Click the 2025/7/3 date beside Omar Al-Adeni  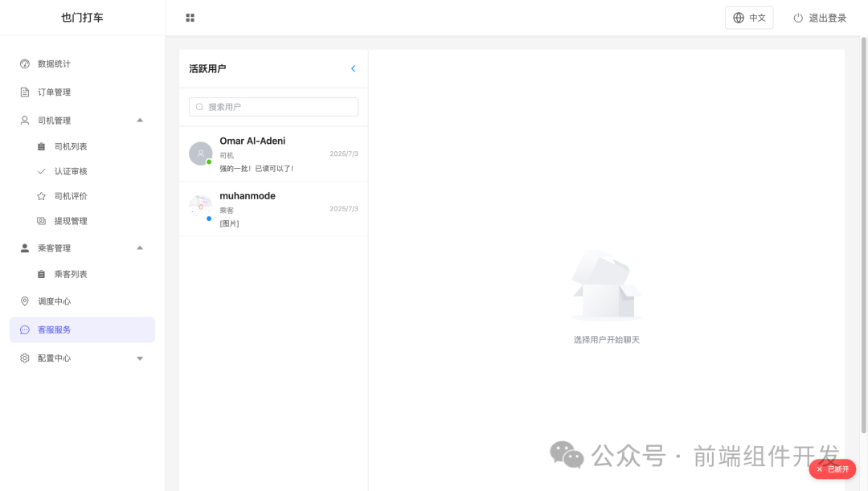click(x=344, y=153)
